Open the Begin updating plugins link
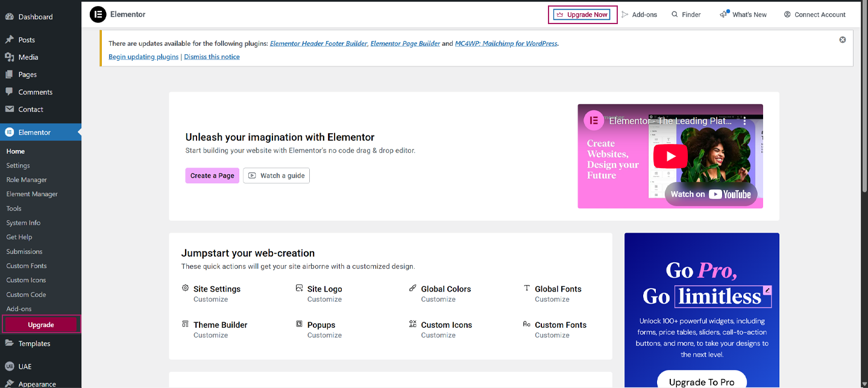The image size is (868, 388). pos(143,57)
